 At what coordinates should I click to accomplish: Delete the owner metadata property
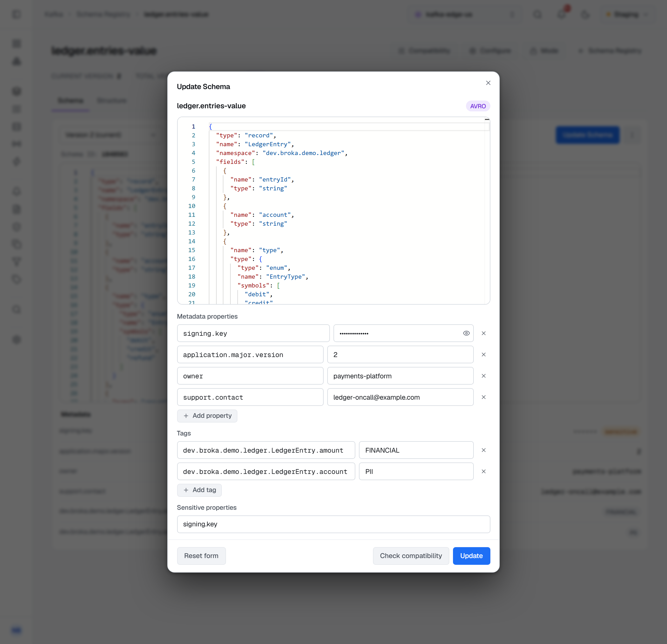click(484, 376)
